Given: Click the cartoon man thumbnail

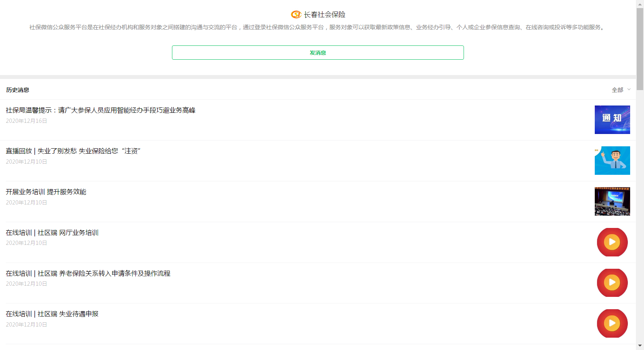Looking at the screenshot, I should (612, 161).
